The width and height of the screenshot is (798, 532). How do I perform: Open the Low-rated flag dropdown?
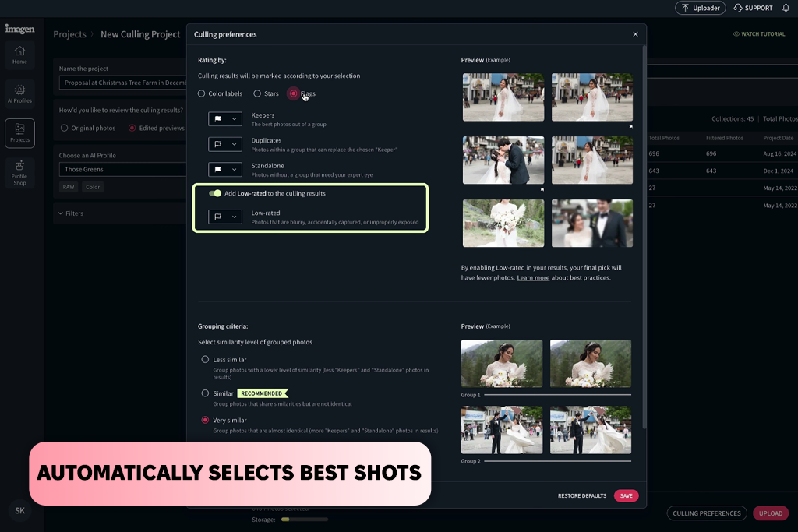click(x=225, y=217)
